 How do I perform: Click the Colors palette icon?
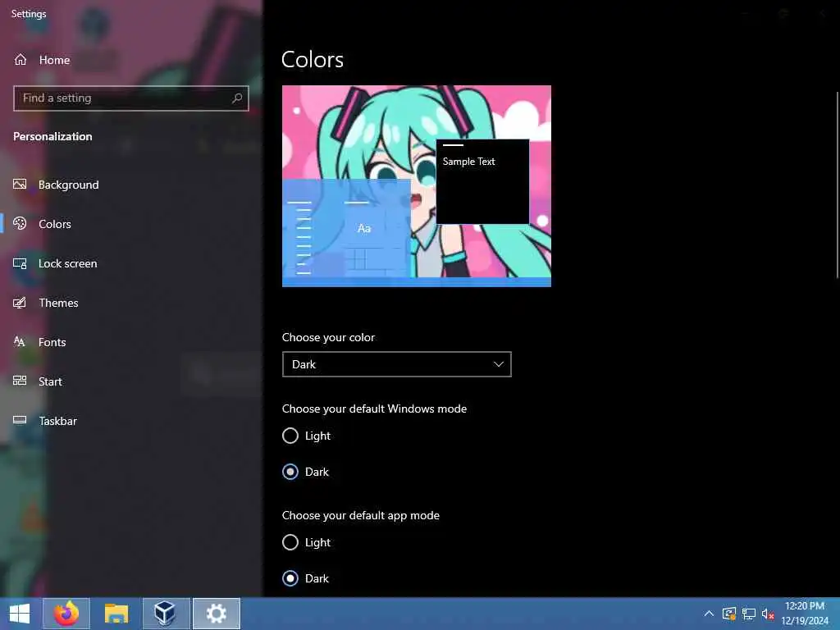pyautogui.click(x=20, y=223)
